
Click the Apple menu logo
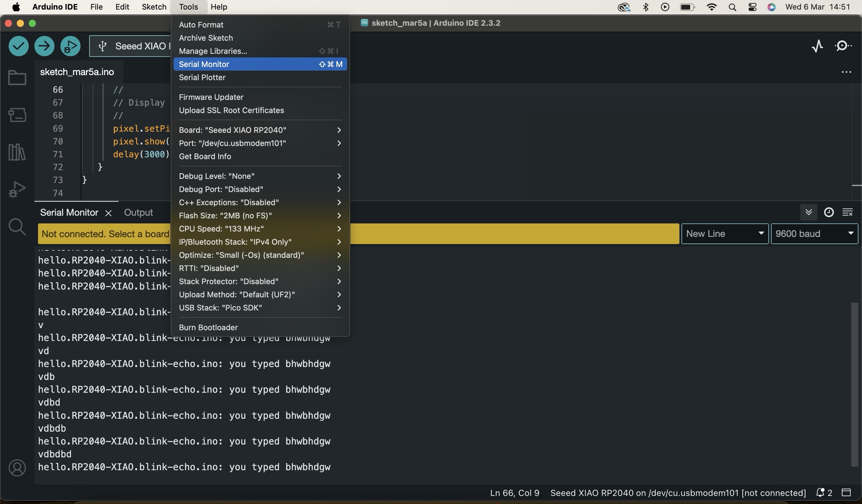(16, 7)
